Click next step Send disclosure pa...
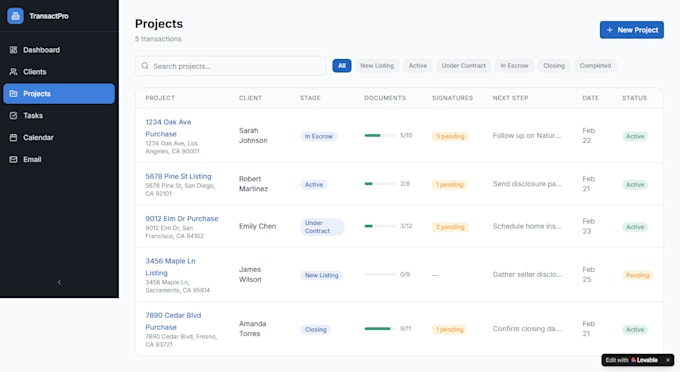680x372 pixels. click(x=527, y=184)
